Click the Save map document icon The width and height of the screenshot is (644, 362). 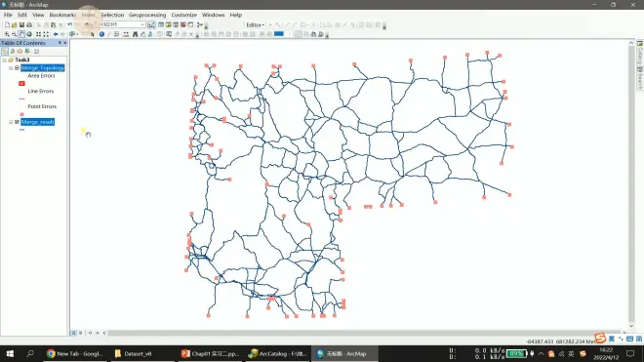click(x=21, y=24)
